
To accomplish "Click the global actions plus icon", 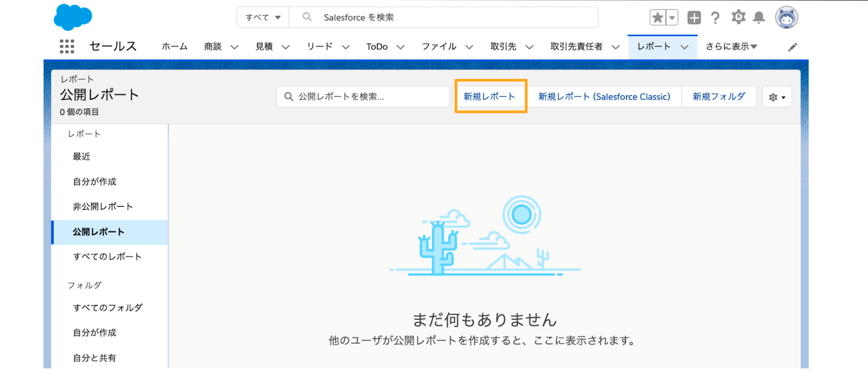I will [694, 18].
